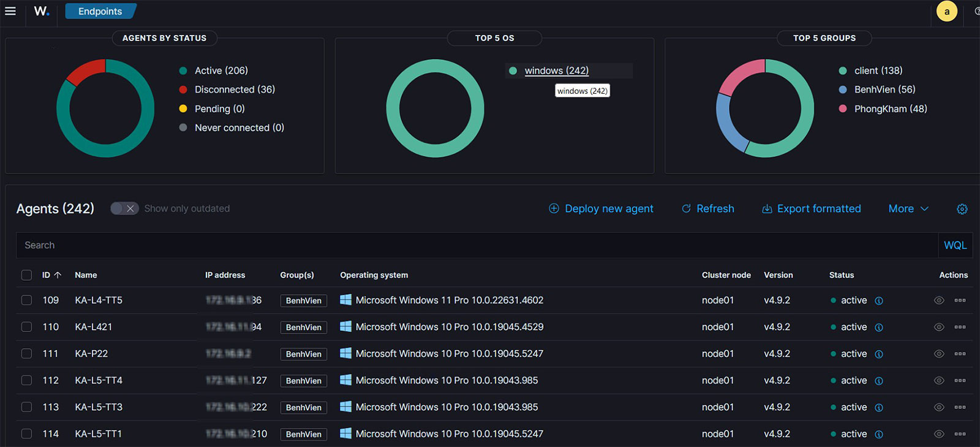This screenshot has height=447, width=980.
Task: Click BenhVien group badge for KA-P22
Action: point(303,354)
